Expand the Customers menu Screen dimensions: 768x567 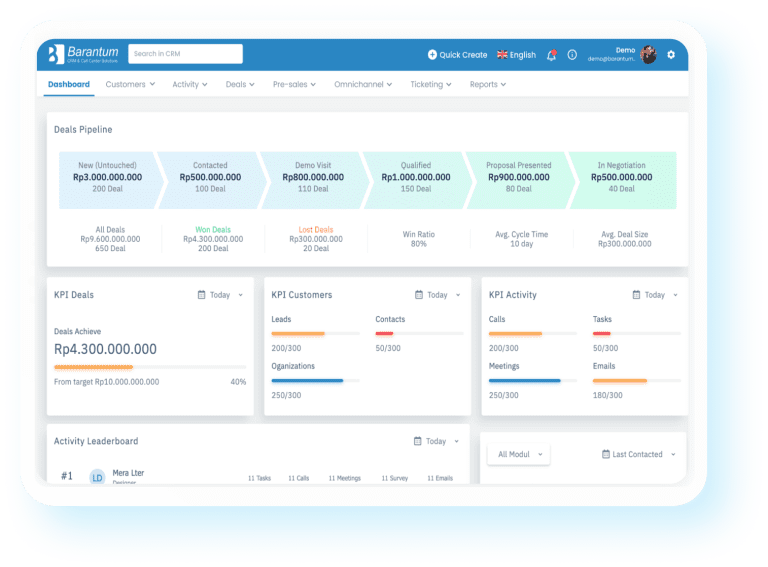(130, 84)
